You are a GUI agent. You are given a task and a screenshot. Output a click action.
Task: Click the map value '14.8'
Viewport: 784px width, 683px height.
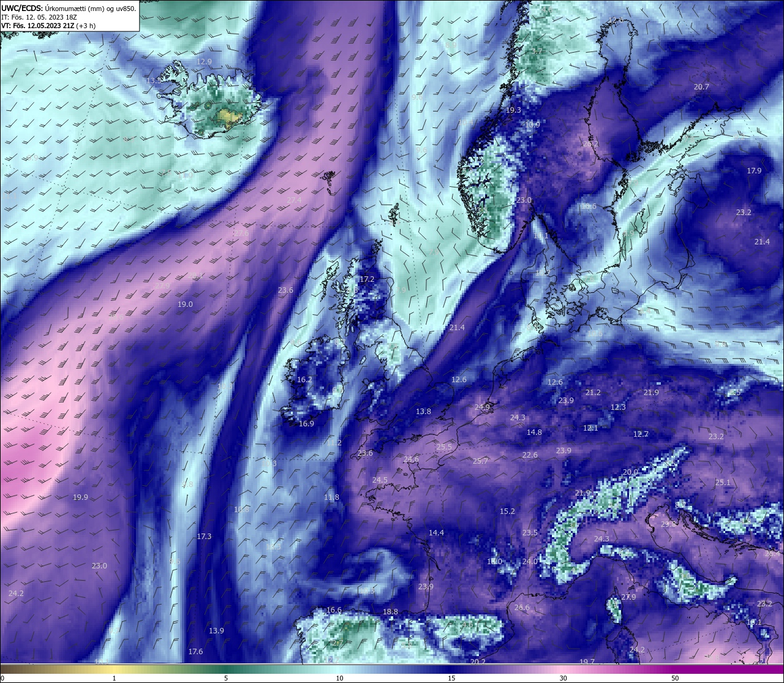(x=534, y=432)
